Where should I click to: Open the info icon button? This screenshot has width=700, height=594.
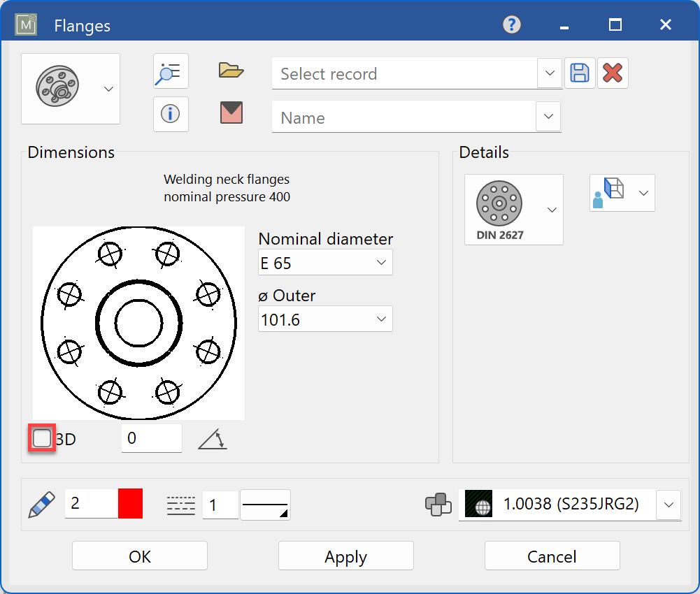[x=171, y=114]
